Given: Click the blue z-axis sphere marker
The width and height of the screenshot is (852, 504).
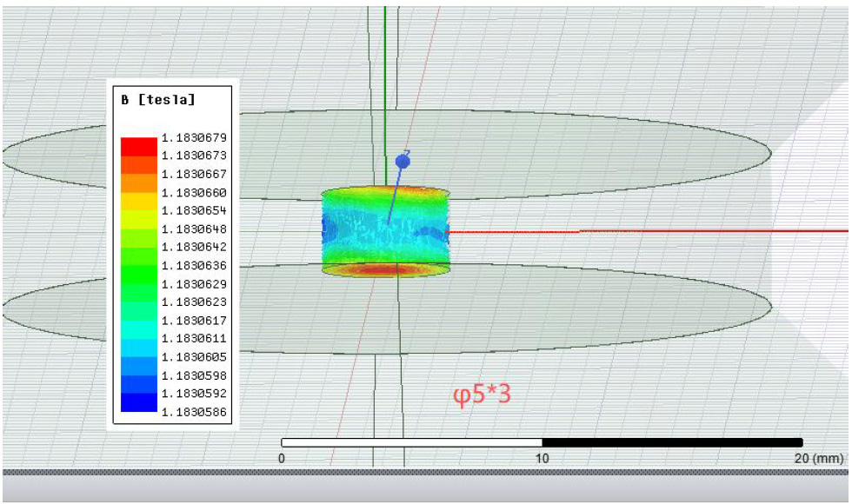Looking at the screenshot, I should point(403,161).
